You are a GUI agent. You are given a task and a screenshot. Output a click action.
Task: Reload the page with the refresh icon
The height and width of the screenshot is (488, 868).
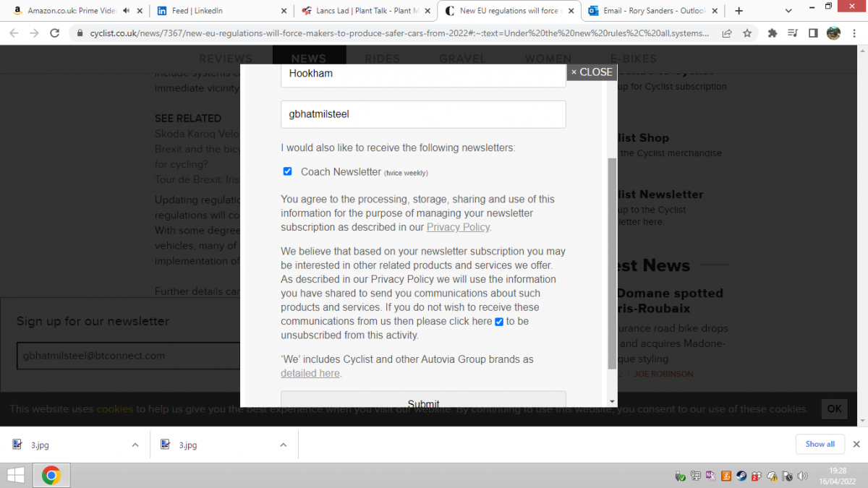[x=54, y=33]
